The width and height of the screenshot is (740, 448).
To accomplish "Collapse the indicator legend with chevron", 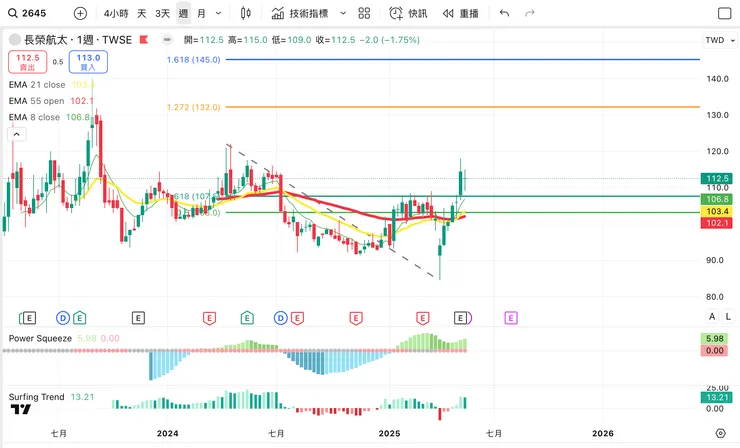I will coord(17,135).
